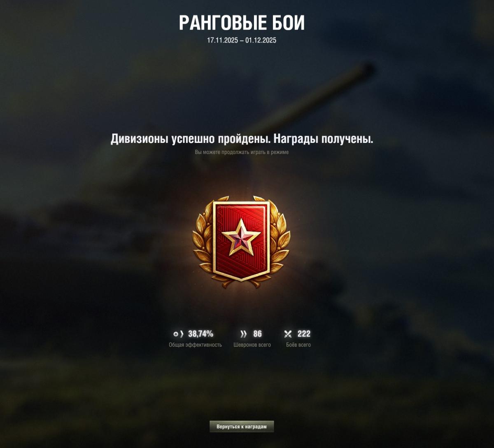Click the 'РАНГОВЫЕ БОИ' title
494x448 pixels.
[x=242, y=23]
